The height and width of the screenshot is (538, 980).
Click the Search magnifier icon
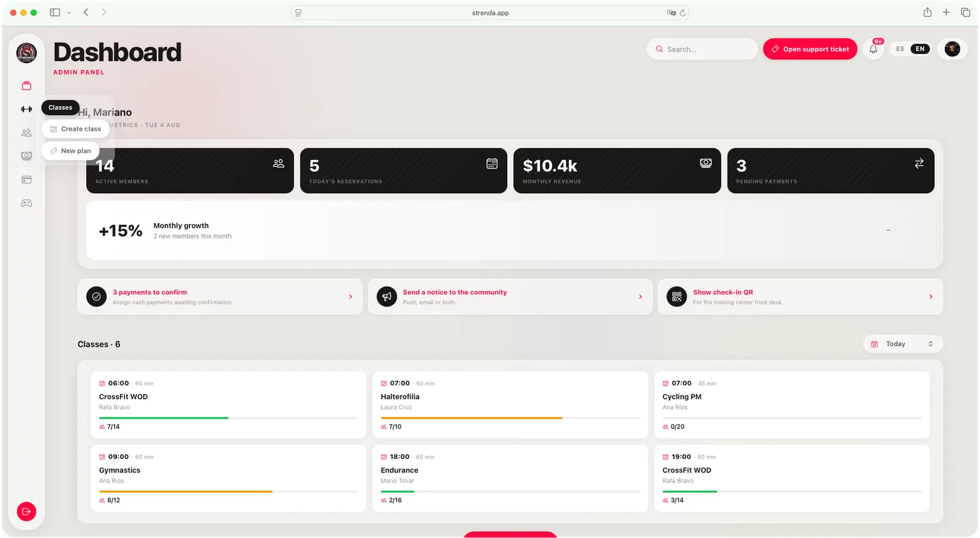660,49
